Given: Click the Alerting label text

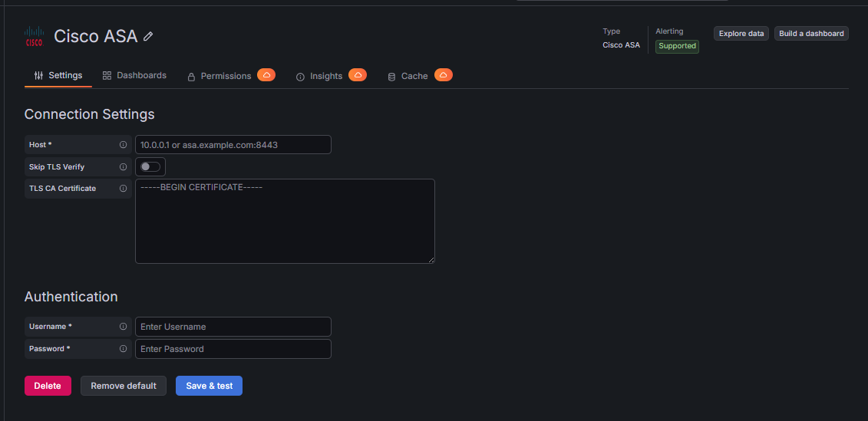Looking at the screenshot, I should (x=669, y=31).
